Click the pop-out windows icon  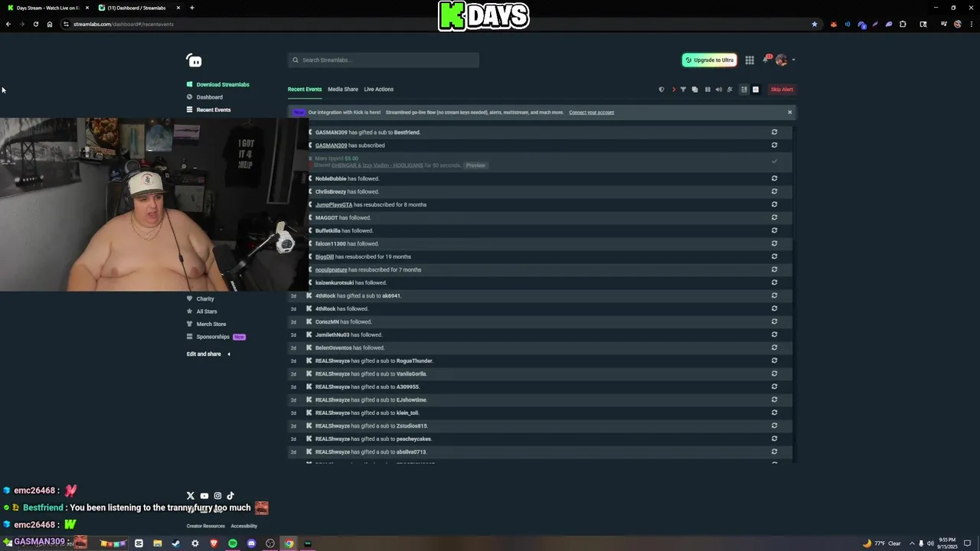[x=695, y=90]
